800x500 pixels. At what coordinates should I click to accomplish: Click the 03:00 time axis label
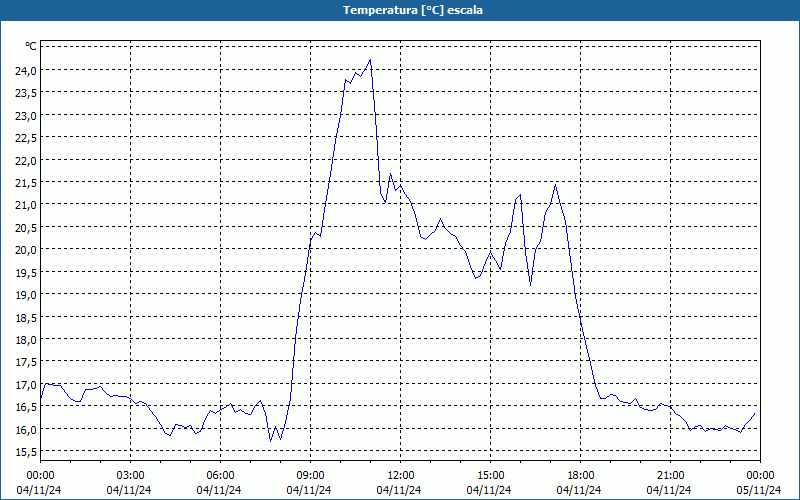point(131,475)
